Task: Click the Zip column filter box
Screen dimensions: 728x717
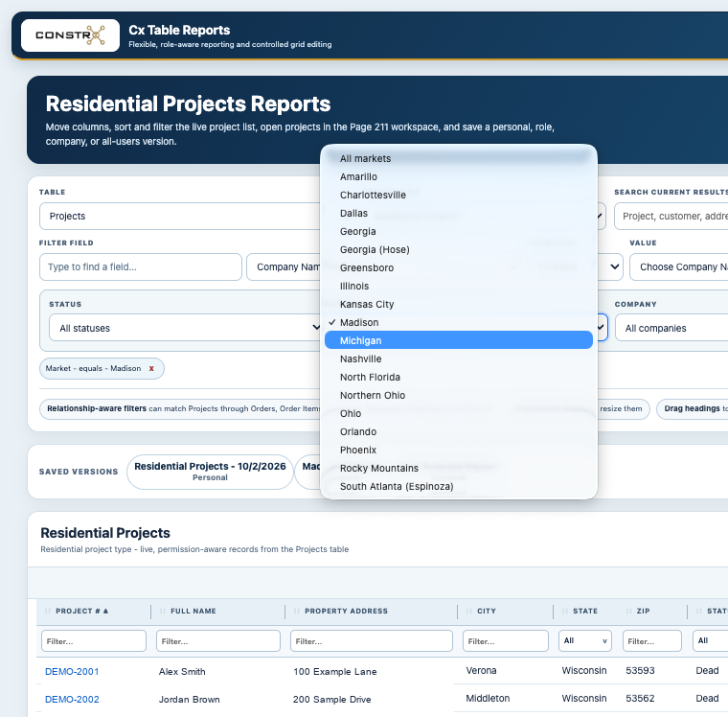Action: click(x=652, y=640)
